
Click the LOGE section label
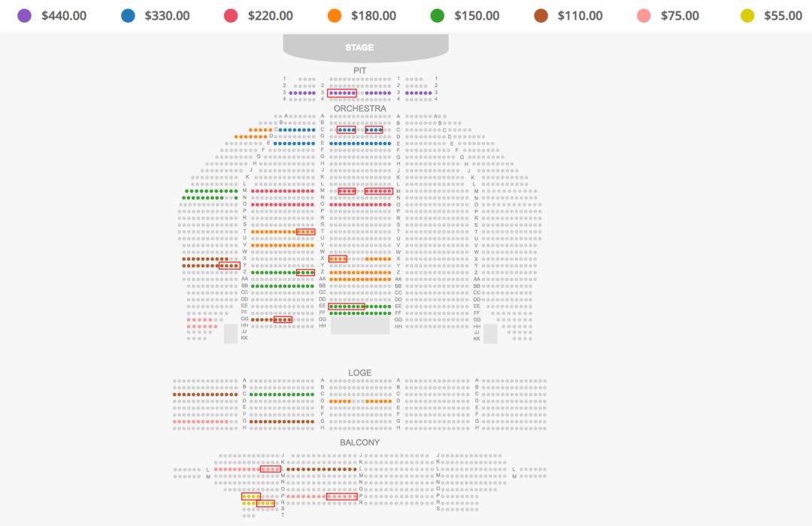(360, 373)
